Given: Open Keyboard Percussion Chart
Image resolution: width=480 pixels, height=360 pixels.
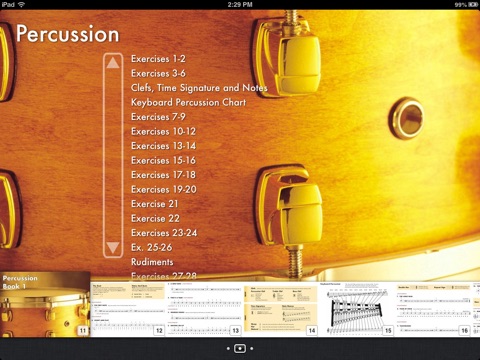Looking at the screenshot, I should pyautogui.click(x=189, y=102).
